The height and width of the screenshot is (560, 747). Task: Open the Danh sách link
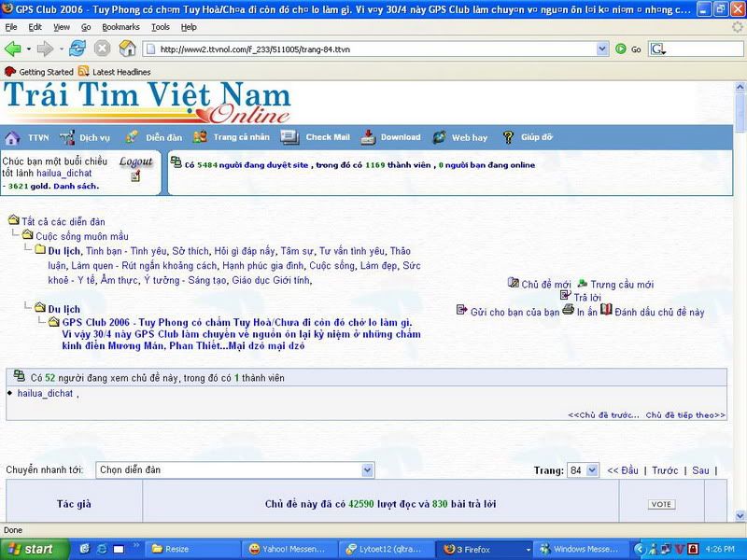pyautogui.click(x=77, y=186)
